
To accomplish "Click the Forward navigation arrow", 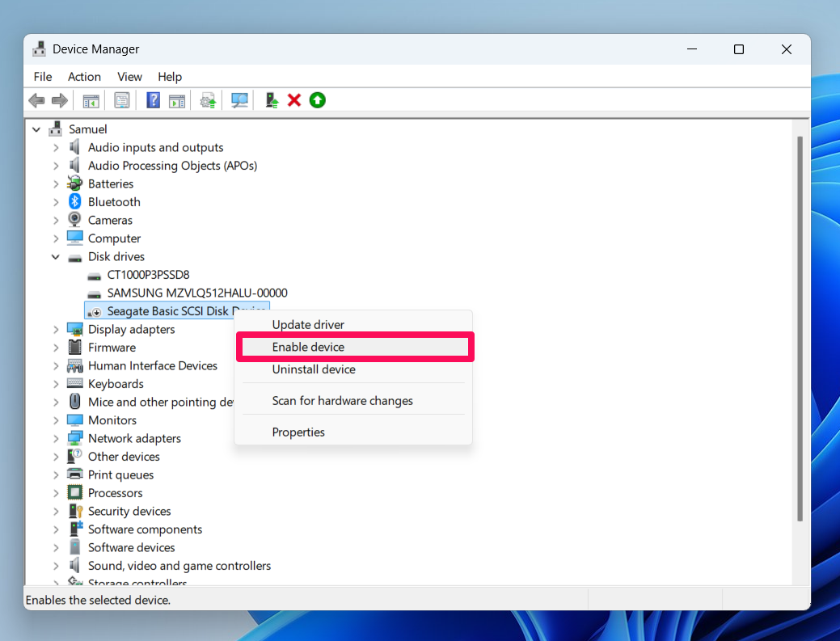I will coord(59,99).
